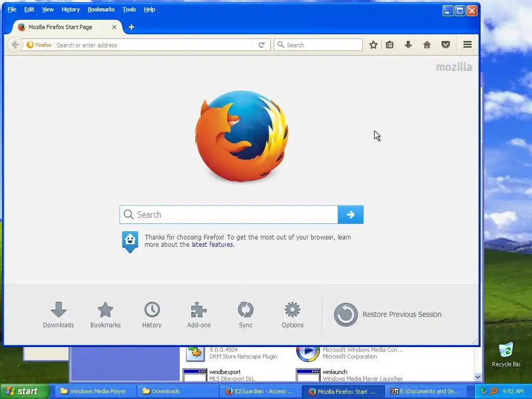
Task: Click the mozilla wordmark link
Action: coord(454,67)
